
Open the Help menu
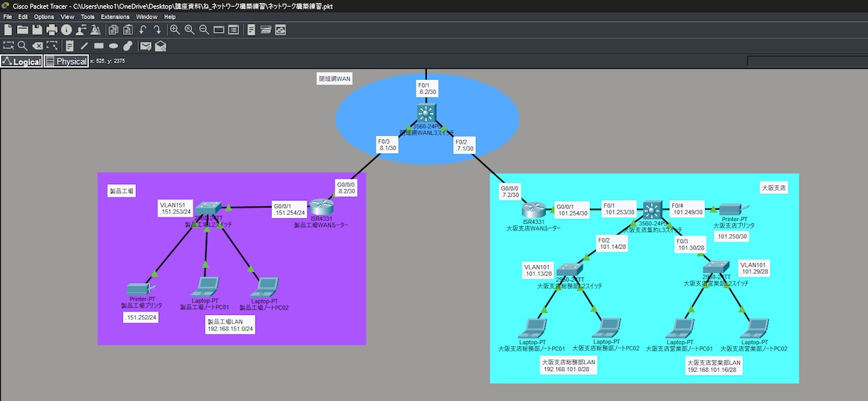pos(170,16)
